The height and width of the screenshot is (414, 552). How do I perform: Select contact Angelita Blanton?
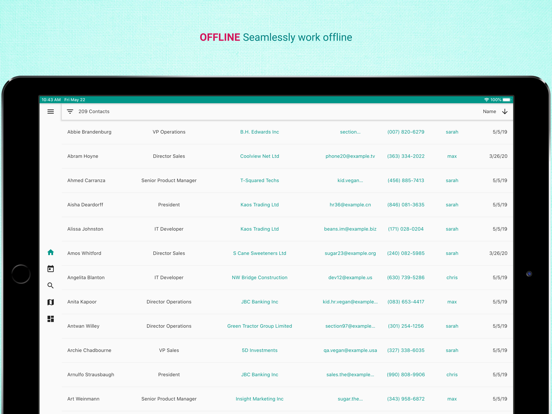point(86,278)
